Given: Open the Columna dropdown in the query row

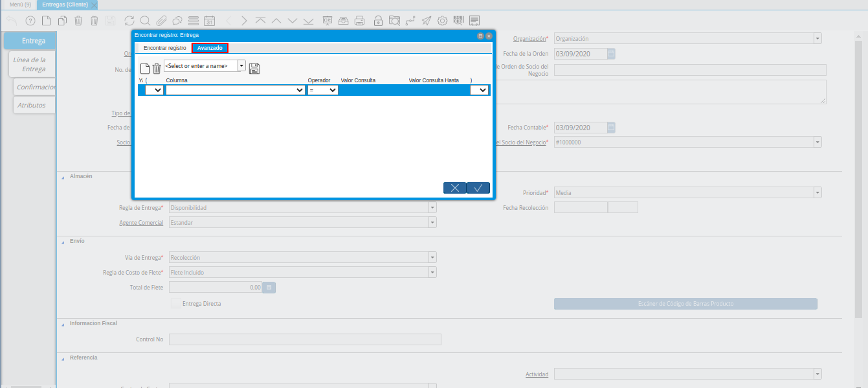Looking at the screenshot, I should pos(236,91).
